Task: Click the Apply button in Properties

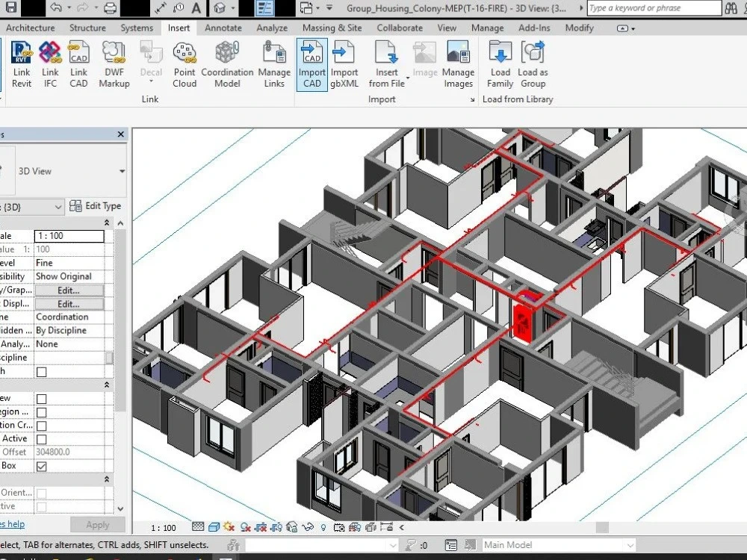Action: pyautogui.click(x=98, y=525)
